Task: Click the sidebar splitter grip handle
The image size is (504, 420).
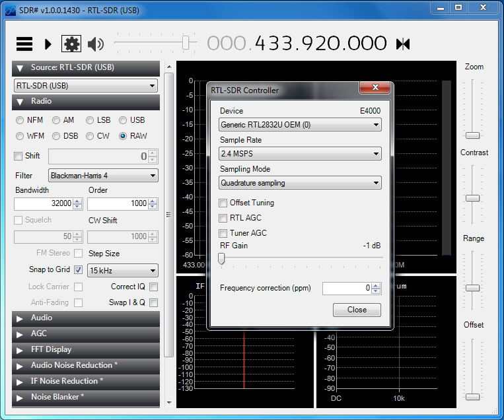Action: pos(168,215)
